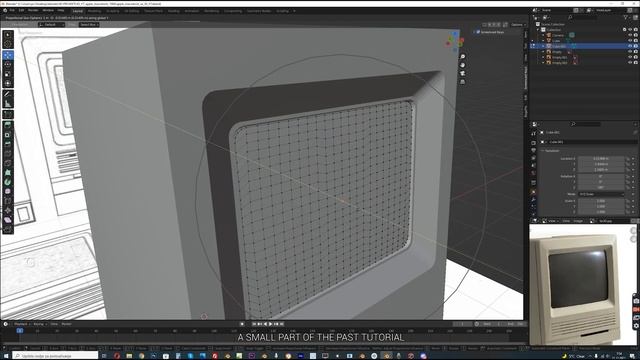Play the timeline animation
The width and height of the screenshot is (640, 360).
[x=270, y=324]
